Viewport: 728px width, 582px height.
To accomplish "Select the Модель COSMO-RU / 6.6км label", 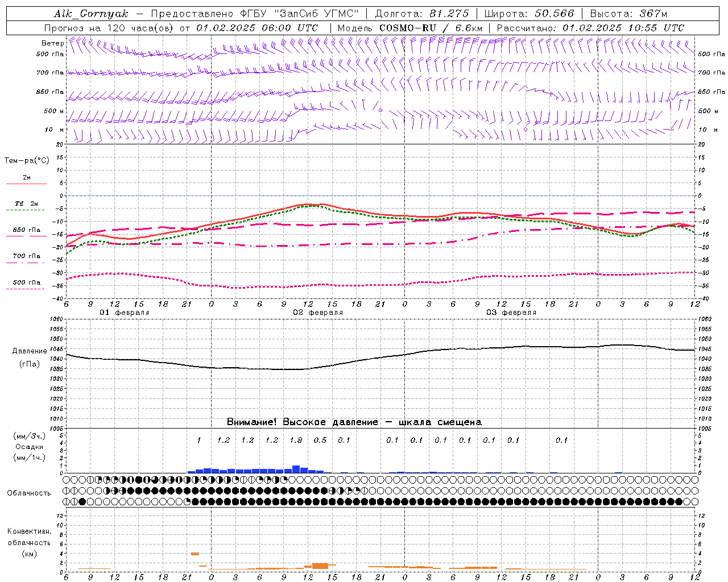I will point(409,28).
